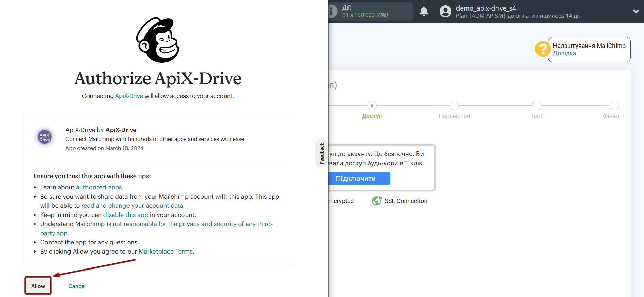
Task: Open the Довідка help link
Action: [x=564, y=53]
